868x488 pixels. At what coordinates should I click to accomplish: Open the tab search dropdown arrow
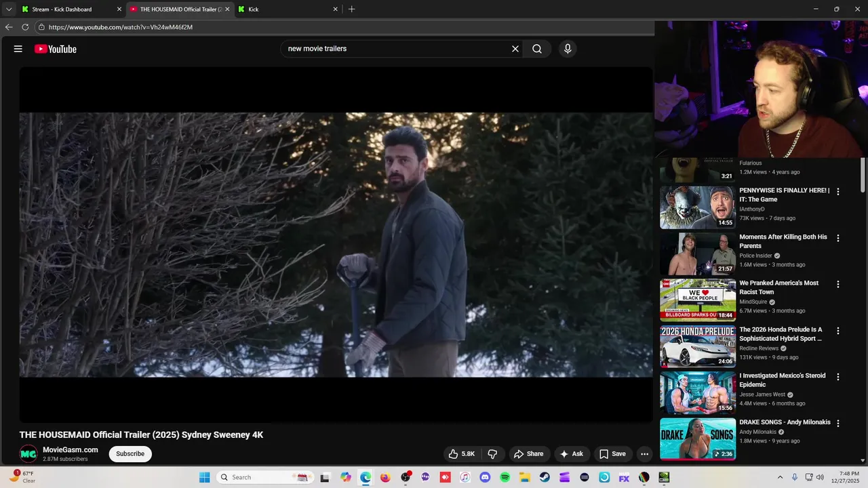[x=9, y=9]
